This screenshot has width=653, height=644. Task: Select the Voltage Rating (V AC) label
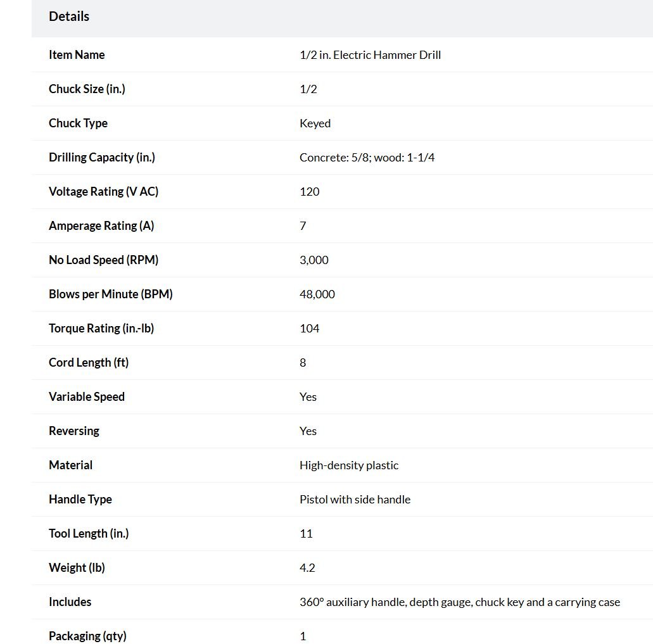103,191
